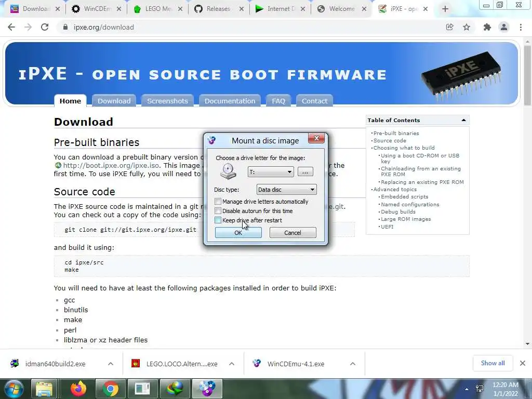Open the Screenshots site tab
Image resolution: width=532 pixels, height=399 pixels.
pos(167,101)
